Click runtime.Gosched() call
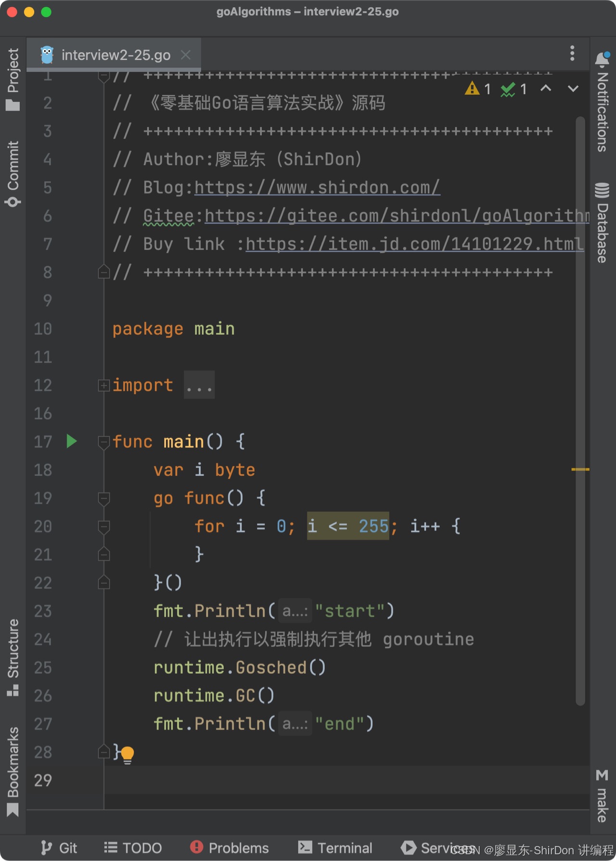 point(240,668)
